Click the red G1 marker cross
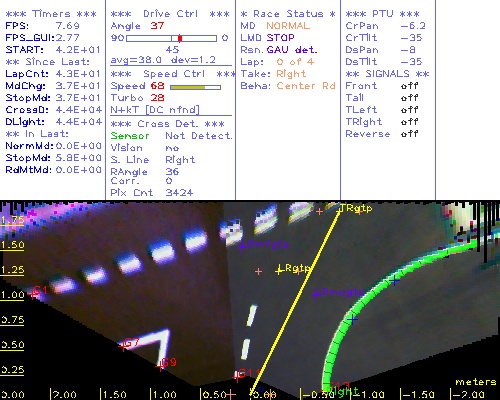The image size is (500, 400). click(33, 295)
